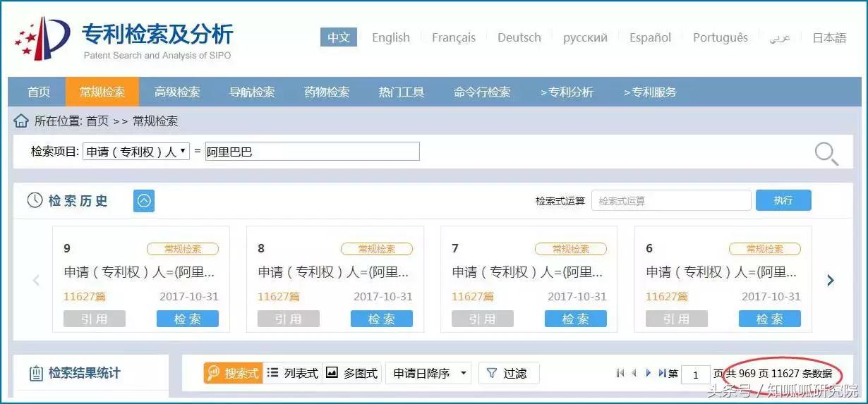Click the magnifying glass search icon
The image size is (868, 404).
tap(826, 153)
